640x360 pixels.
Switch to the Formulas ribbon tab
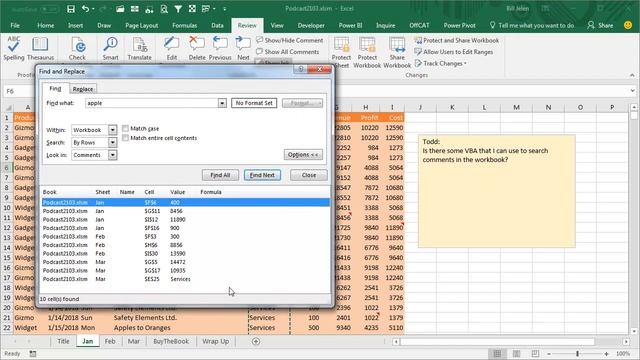pos(184,25)
